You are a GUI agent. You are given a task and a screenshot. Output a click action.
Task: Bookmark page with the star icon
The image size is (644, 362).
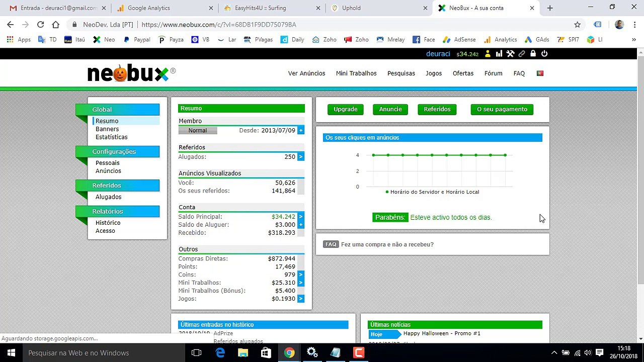(x=578, y=24)
